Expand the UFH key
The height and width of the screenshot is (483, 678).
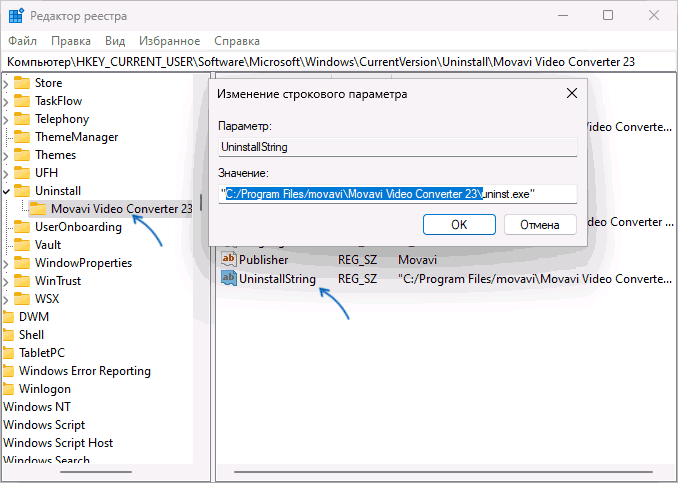pos(6,173)
